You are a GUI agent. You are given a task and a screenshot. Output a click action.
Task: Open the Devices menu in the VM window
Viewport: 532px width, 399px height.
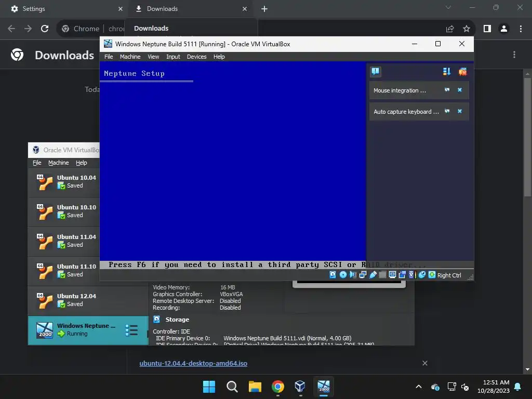(x=197, y=57)
